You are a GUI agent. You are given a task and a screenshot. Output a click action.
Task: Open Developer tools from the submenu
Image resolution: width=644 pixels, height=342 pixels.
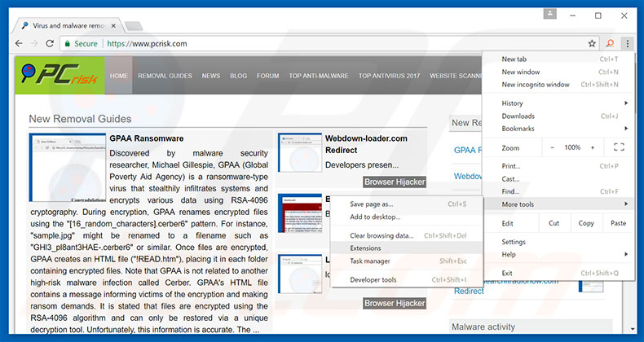[x=407, y=279]
